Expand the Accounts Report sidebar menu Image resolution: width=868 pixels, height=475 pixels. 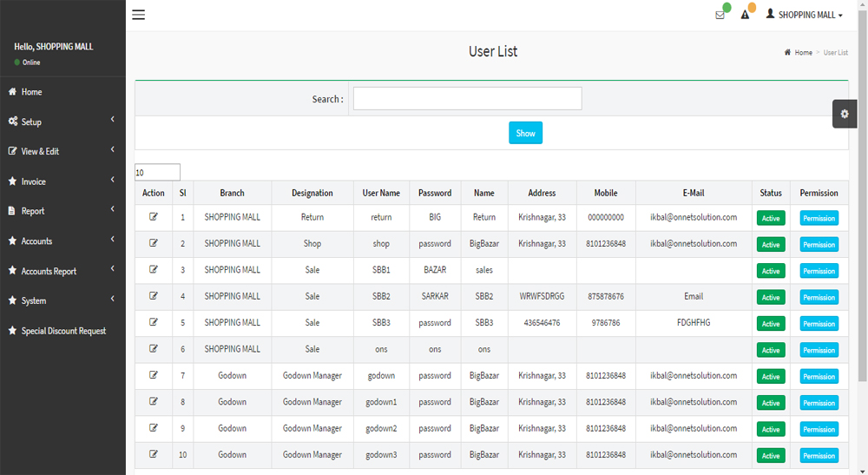pyautogui.click(x=62, y=271)
